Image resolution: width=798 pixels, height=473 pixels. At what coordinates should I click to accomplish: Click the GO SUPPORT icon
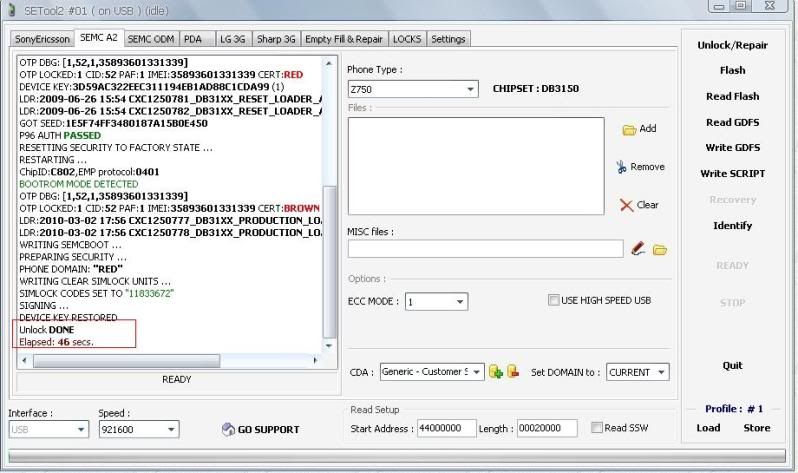pos(228,430)
